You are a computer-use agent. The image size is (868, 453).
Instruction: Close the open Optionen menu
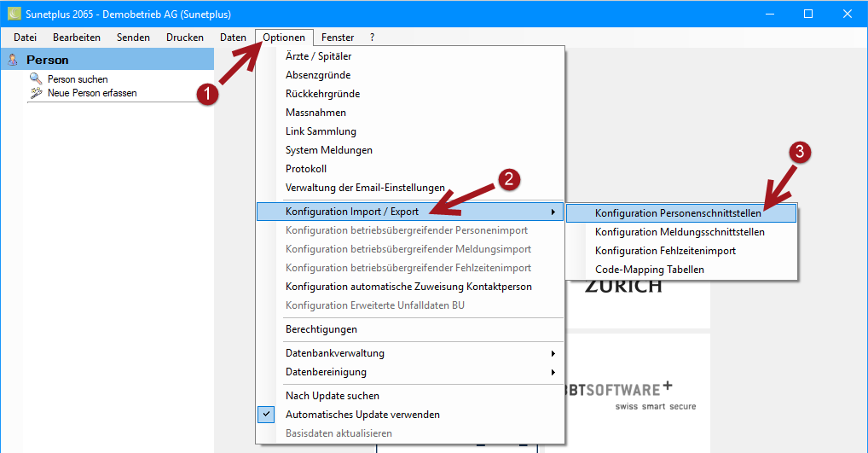pyautogui.click(x=283, y=37)
